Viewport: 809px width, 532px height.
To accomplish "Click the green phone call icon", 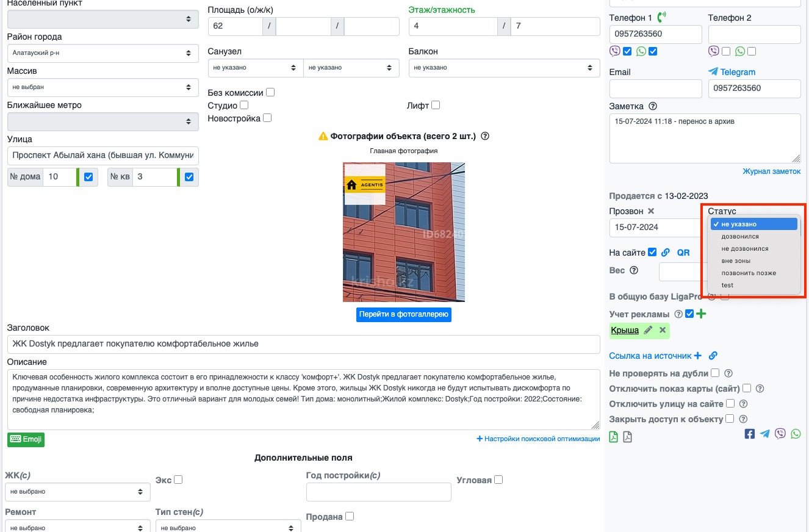I will (662, 17).
